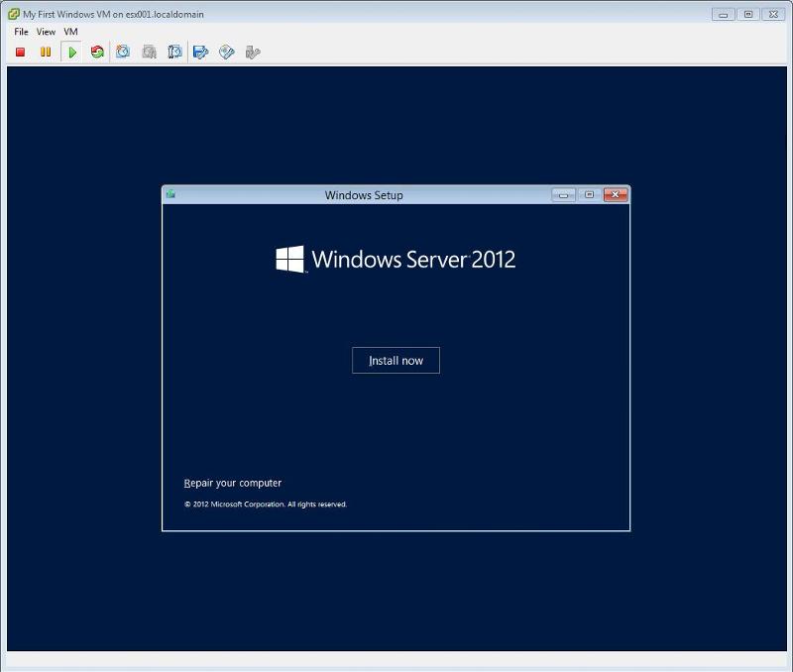Image resolution: width=793 pixels, height=672 pixels.
Task: Click the Windows Setup title text
Action: (x=364, y=195)
